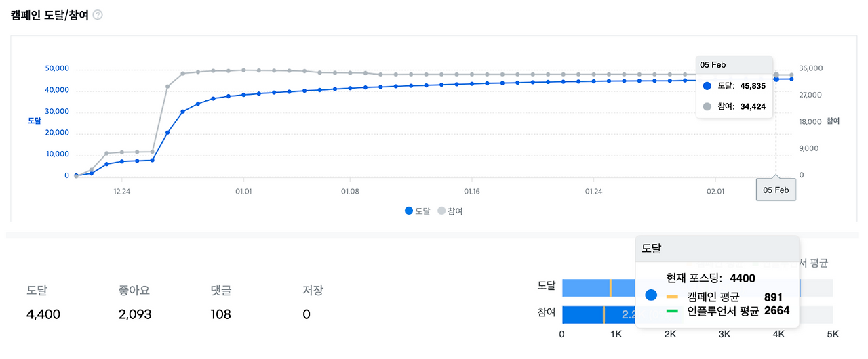Click the gray 참여 data point at 05 Feb
The height and width of the screenshot is (359, 868).
tap(776, 75)
